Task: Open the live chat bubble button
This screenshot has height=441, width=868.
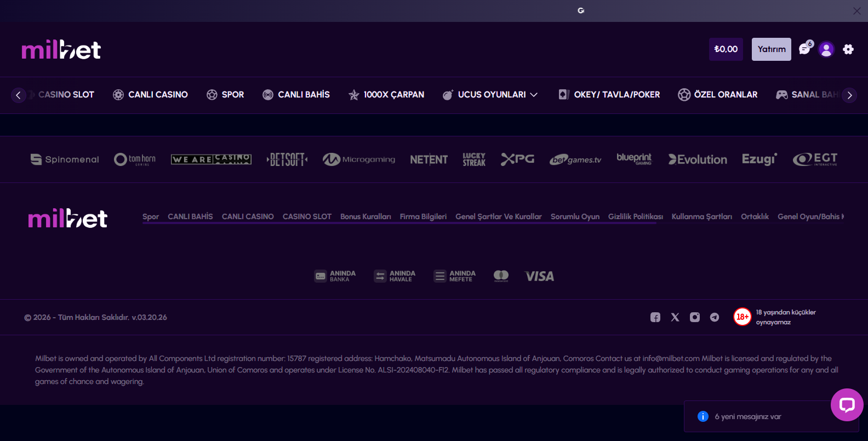Action: [x=847, y=405]
